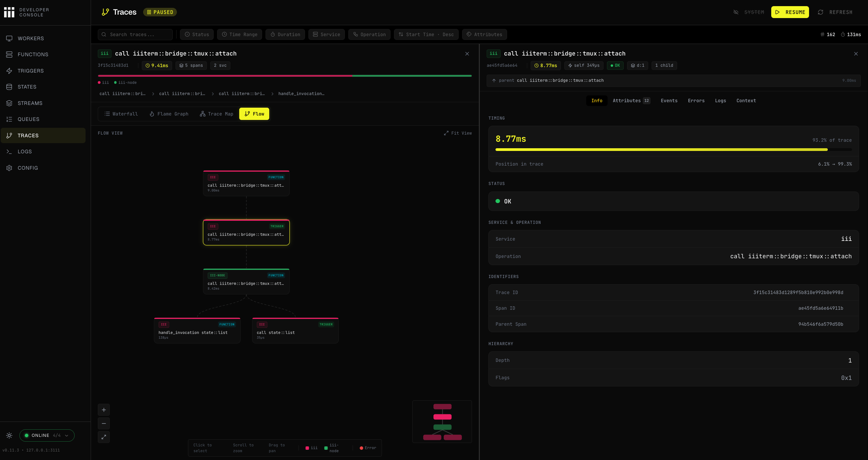
Task: Toggle the SYSTEM traces visibility
Action: (x=749, y=12)
